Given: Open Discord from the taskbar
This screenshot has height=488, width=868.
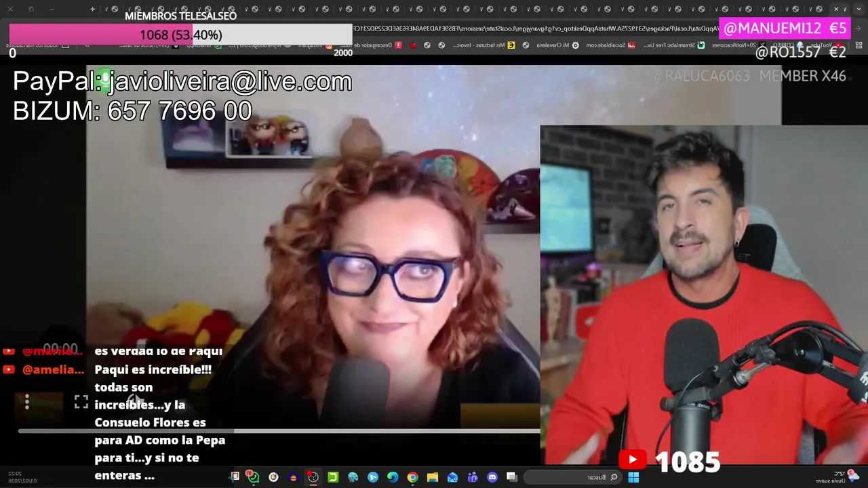Looking at the screenshot, I should 492,477.
